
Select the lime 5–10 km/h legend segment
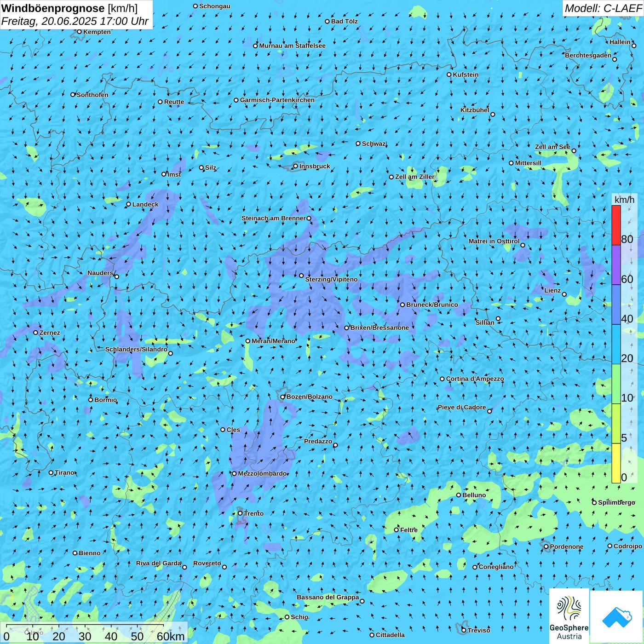(x=616, y=424)
